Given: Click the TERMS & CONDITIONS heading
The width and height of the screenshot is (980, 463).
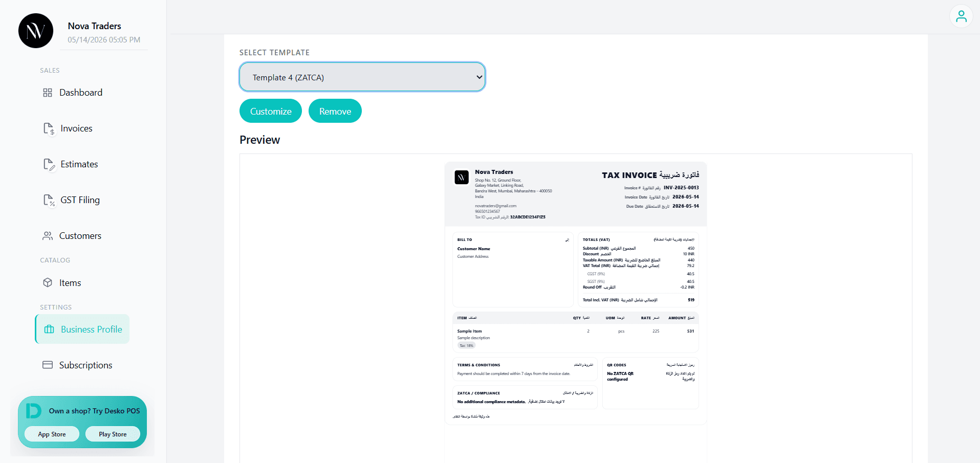Looking at the screenshot, I should point(478,365).
